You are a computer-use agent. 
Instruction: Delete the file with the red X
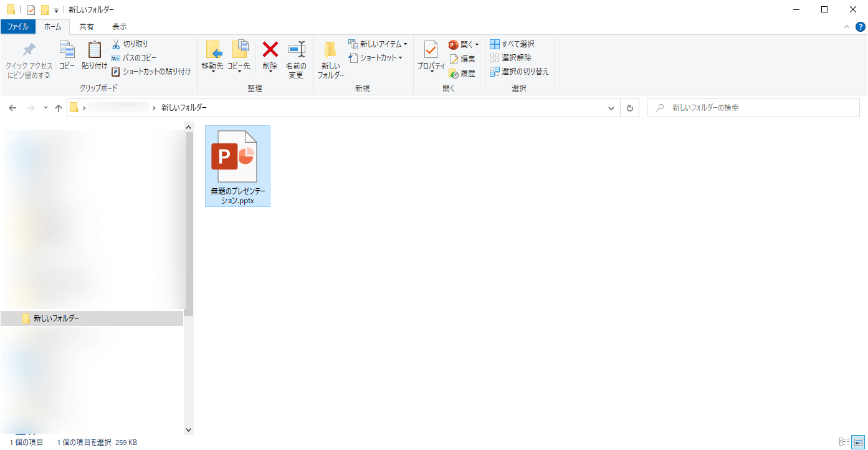click(x=270, y=50)
